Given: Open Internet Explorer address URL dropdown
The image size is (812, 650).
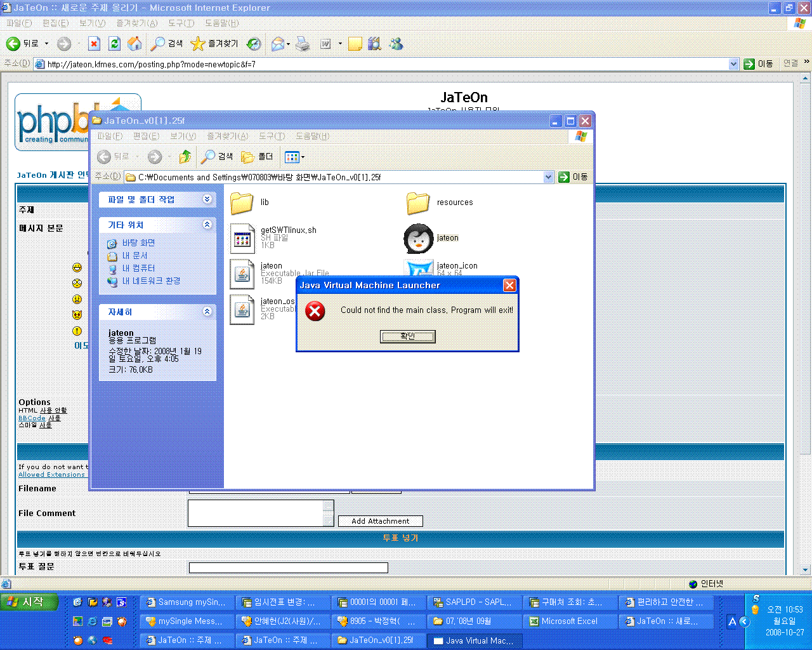Looking at the screenshot, I should [x=733, y=64].
